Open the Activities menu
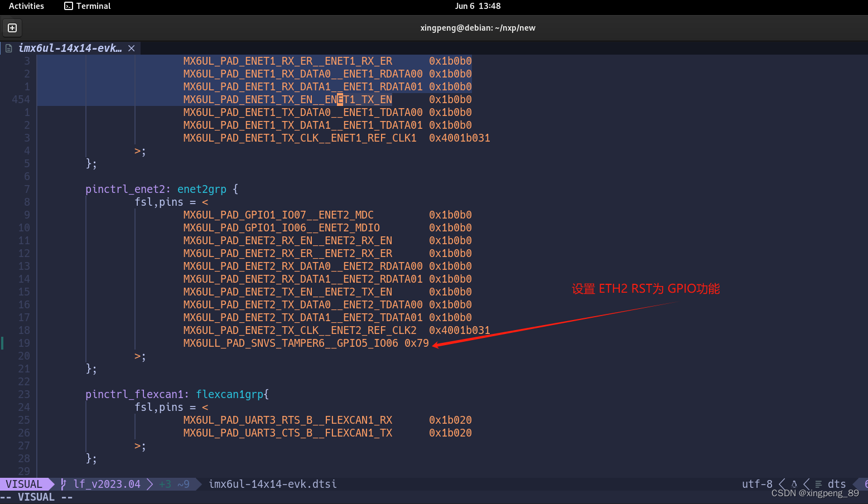Screen dimensions: 868x504 point(26,6)
